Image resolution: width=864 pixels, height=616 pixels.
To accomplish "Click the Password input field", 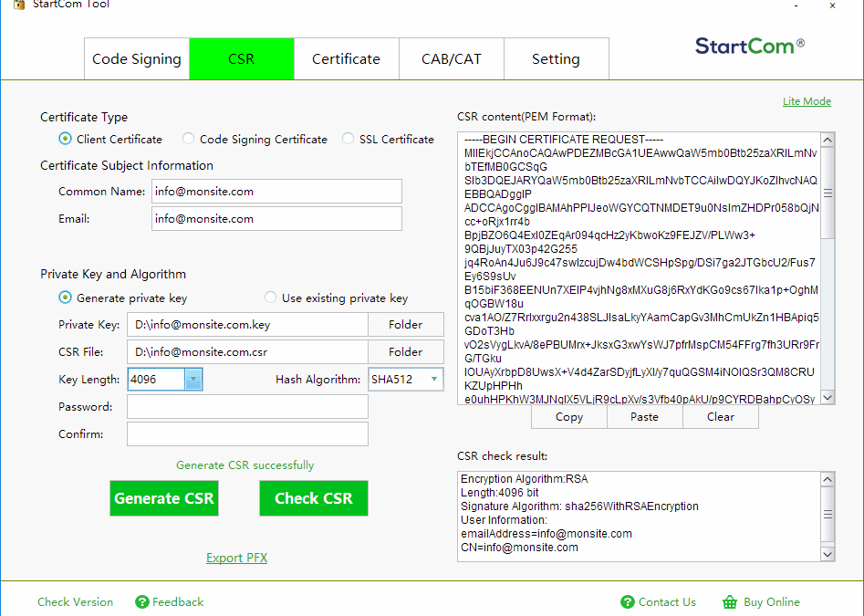I will [247, 407].
